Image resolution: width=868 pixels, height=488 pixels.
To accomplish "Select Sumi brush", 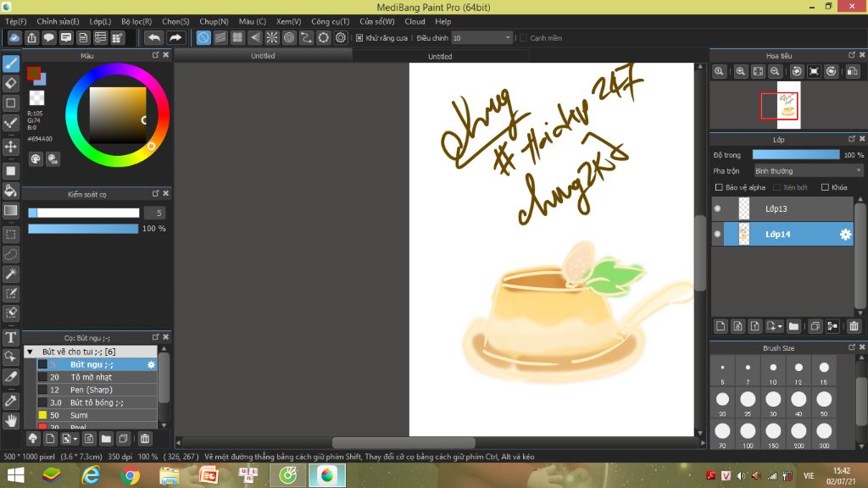I will point(97,415).
